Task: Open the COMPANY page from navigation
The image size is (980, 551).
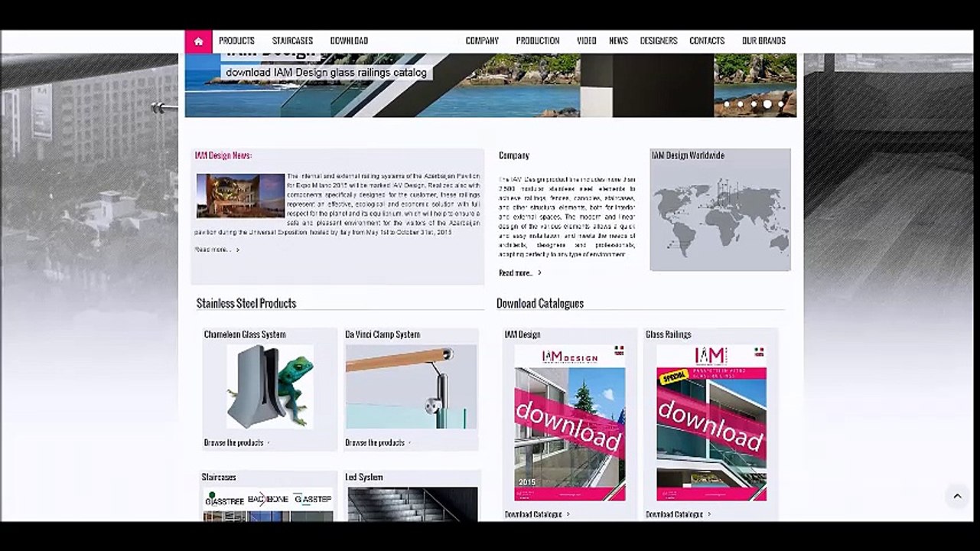Action: click(482, 41)
